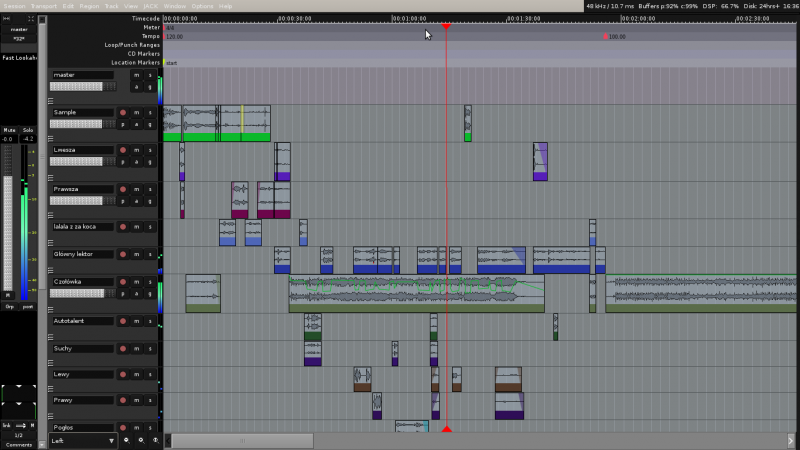Click the mixer strip Solo button
Image resolution: width=800 pixels, height=450 pixels.
coord(28,130)
